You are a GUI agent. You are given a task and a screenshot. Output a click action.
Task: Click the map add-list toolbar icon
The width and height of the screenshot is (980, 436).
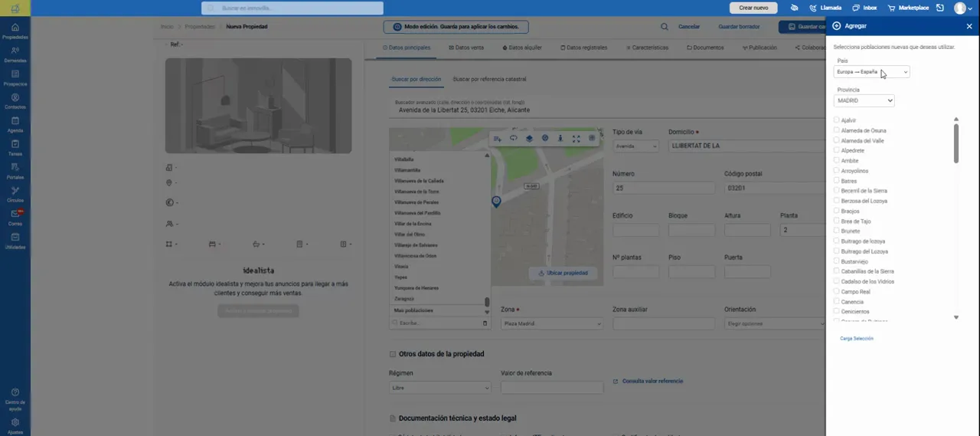coord(498,139)
